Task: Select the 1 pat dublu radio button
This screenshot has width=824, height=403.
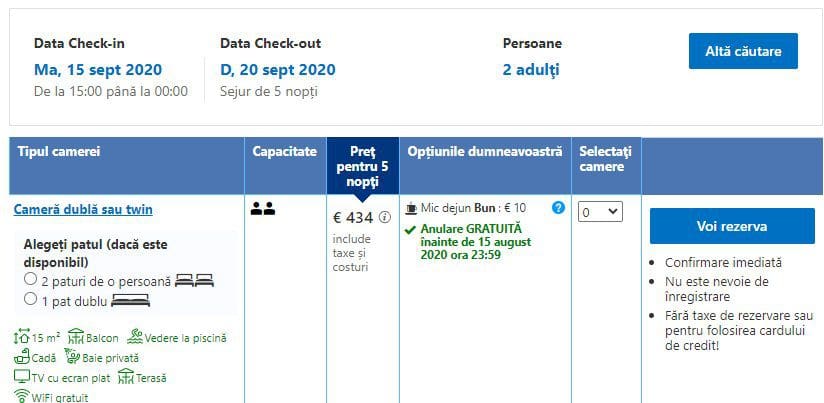Action: 30,300
